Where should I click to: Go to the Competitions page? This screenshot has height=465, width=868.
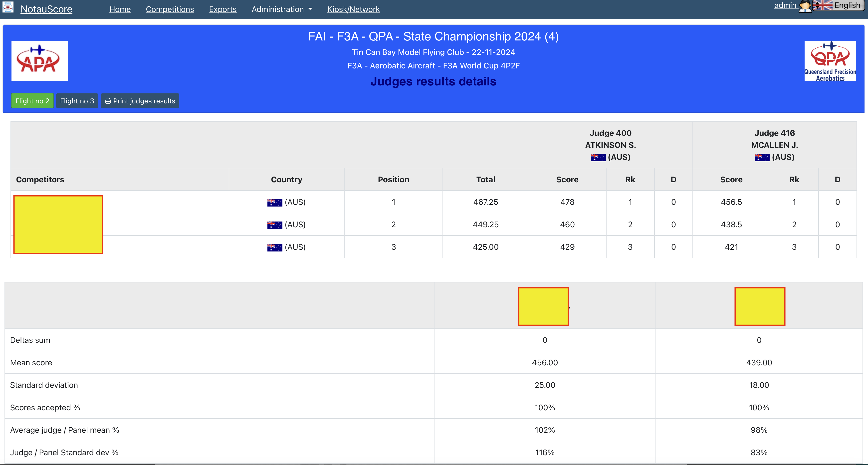coord(170,9)
